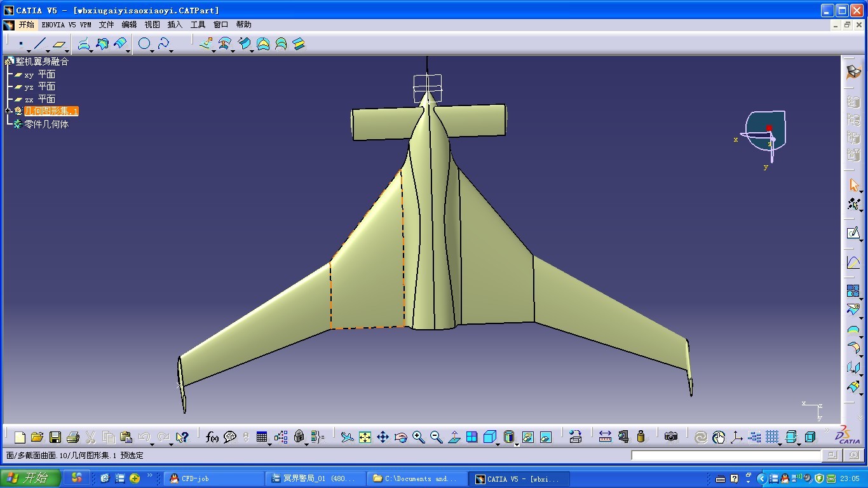Image resolution: width=868 pixels, height=488 pixels.
Task: Click the Save icon in bottom toolbar
Action: pyautogui.click(x=55, y=437)
